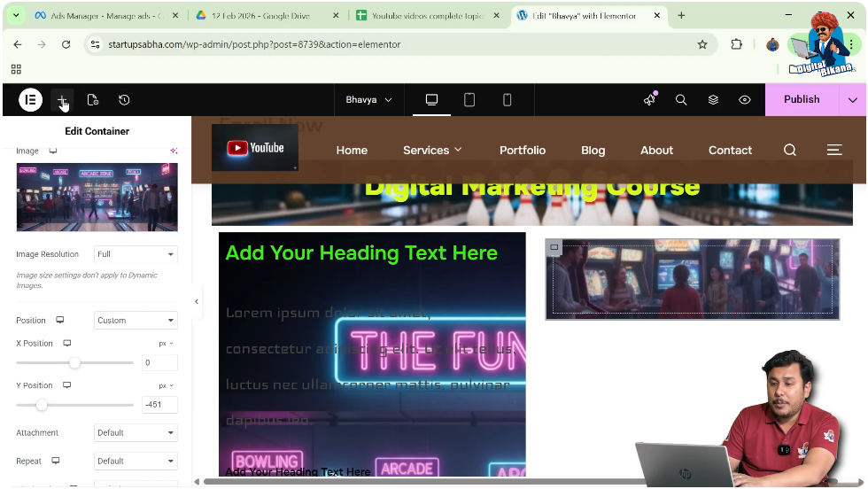This screenshot has height=489, width=868.
Task: Click the YouTube logo in site header
Action: click(x=255, y=148)
